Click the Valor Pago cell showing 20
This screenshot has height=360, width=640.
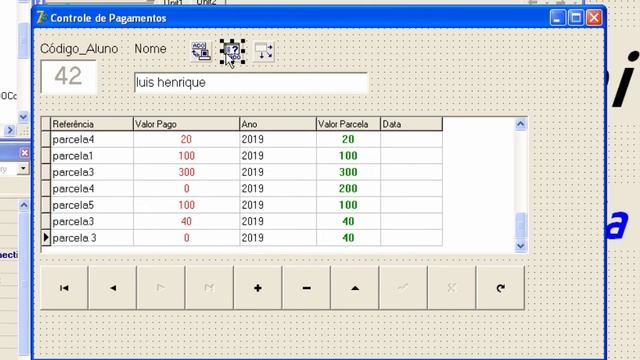[x=186, y=140]
